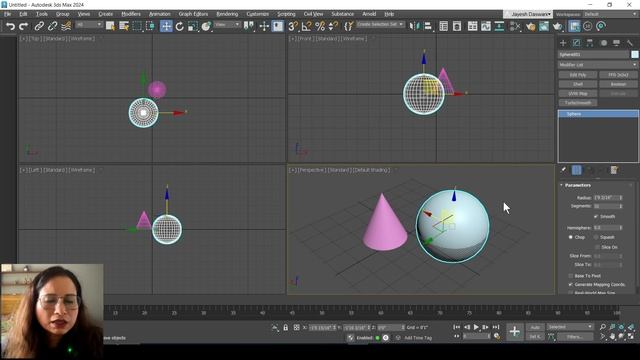Switch to the Hierarchy command panel
The image size is (640, 360).
click(x=590, y=43)
